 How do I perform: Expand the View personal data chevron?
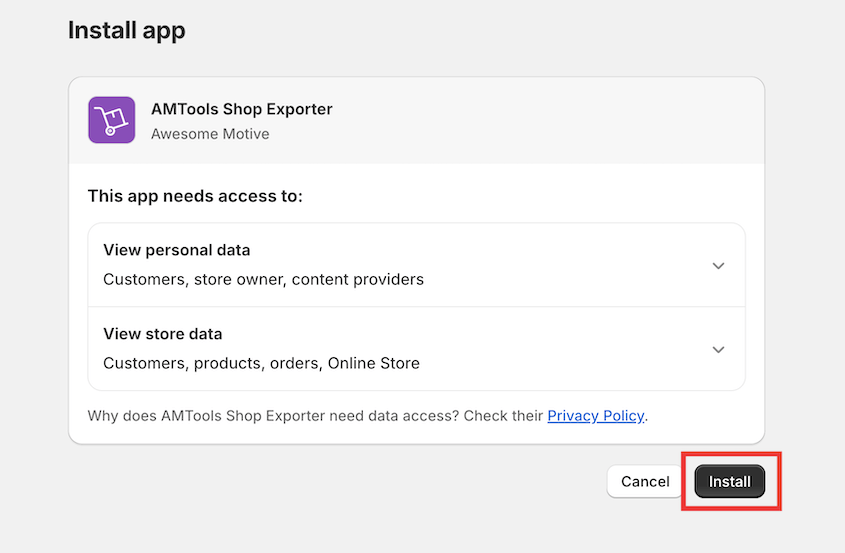tap(718, 266)
